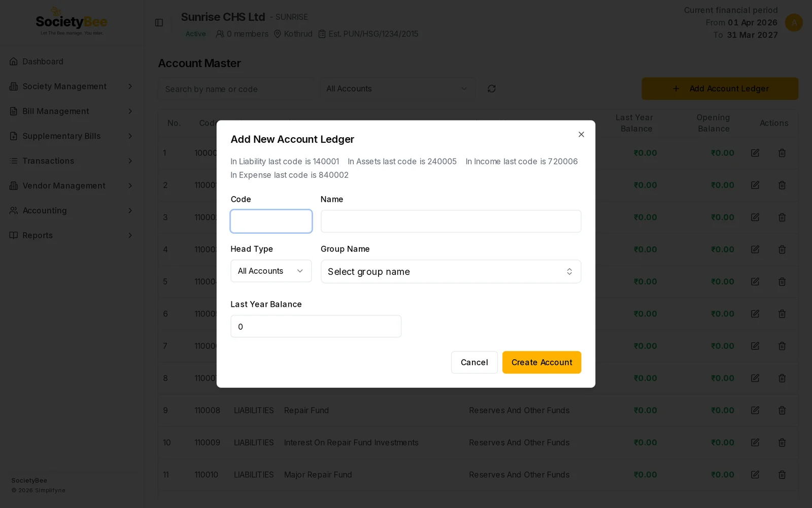Click Add Account Ledger button
This screenshot has height=508, width=812.
(720, 89)
